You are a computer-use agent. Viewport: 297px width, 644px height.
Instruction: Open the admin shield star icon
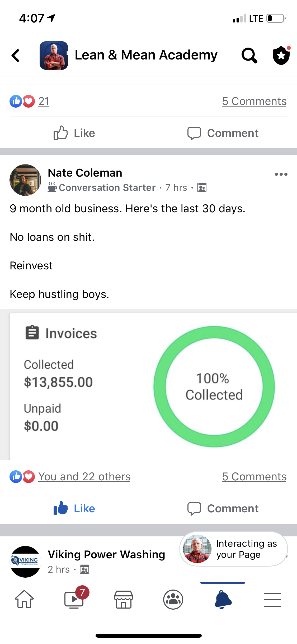click(281, 56)
